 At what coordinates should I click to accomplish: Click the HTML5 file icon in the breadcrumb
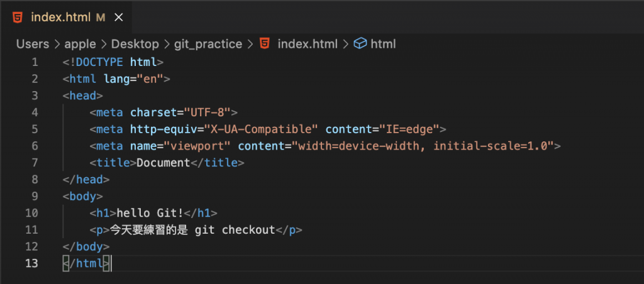point(265,44)
